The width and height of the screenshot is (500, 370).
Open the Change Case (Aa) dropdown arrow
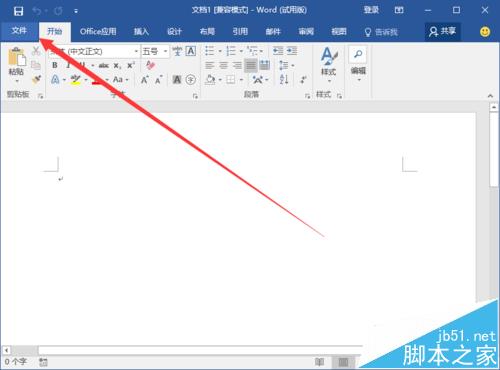(127, 80)
